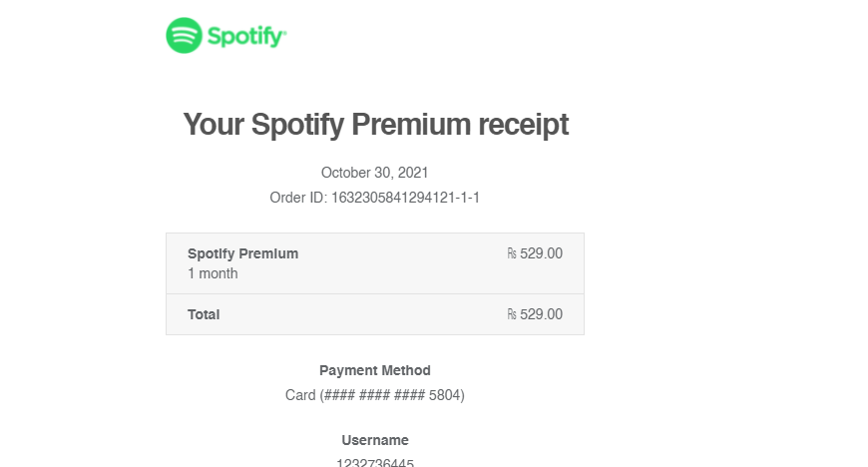This screenshot has width=868, height=467.
Task: Click the word 'receipt' in the heading
Action: point(523,125)
